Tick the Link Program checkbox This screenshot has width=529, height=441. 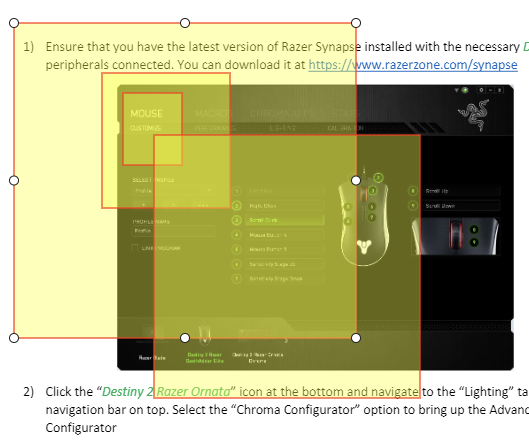[x=135, y=248]
